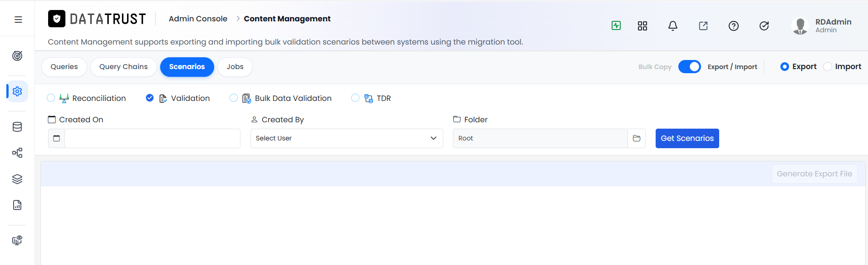
Task: Select the Export radio button
Action: [785, 67]
